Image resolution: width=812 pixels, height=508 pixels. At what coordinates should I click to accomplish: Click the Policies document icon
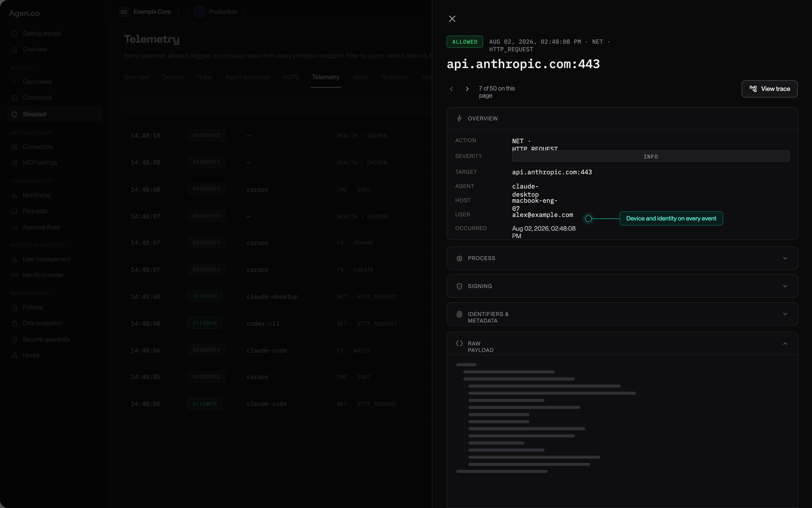click(x=14, y=307)
